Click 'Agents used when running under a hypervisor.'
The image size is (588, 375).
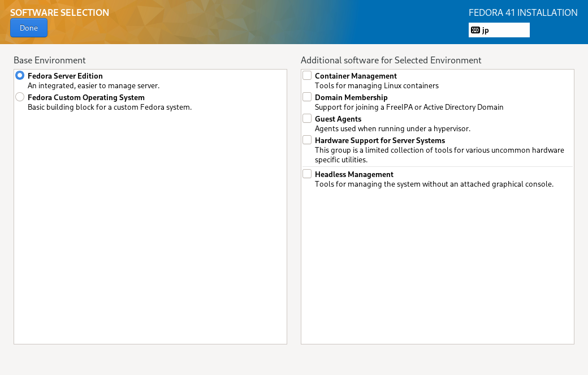pyautogui.click(x=392, y=128)
